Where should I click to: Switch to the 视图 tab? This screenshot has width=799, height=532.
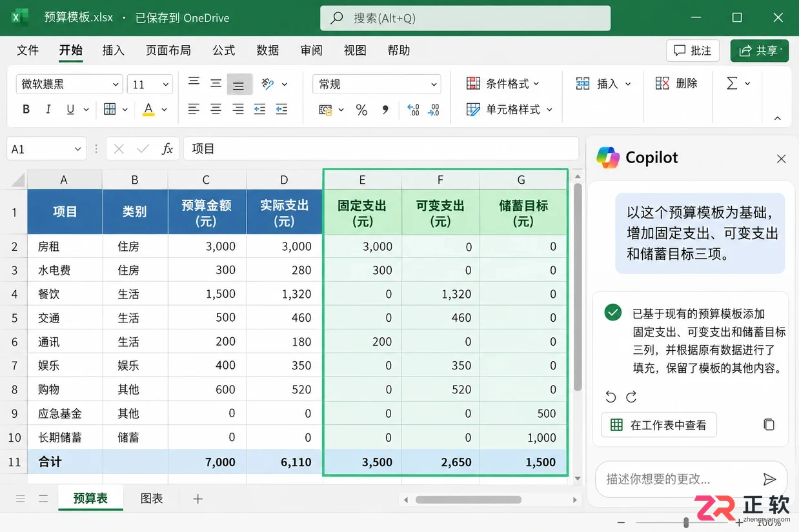[355, 50]
